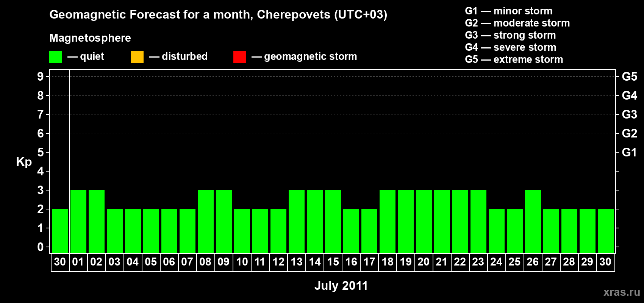This screenshot has width=644, height=303.
Task: Click the green bar above date 08
Action: tap(206, 221)
